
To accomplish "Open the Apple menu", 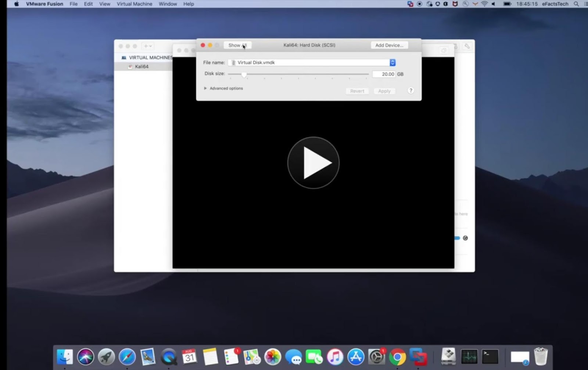I will 16,4.
